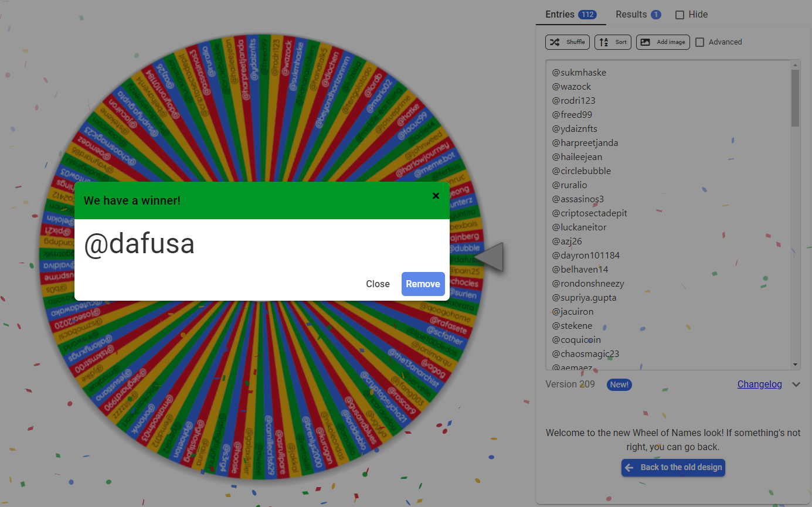Viewport: 812px width, 507px height.
Task: Click the @circlebubble entry line
Action: coord(581,171)
